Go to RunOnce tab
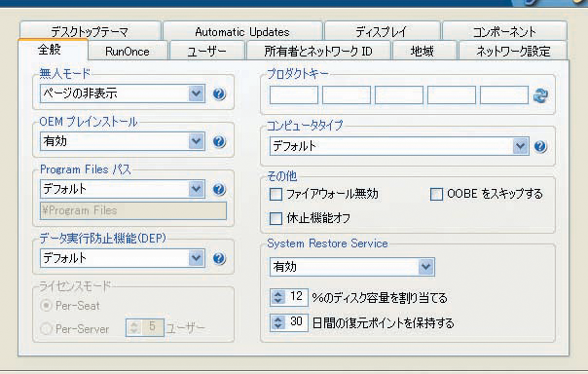588x374 pixels. (x=128, y=51)
